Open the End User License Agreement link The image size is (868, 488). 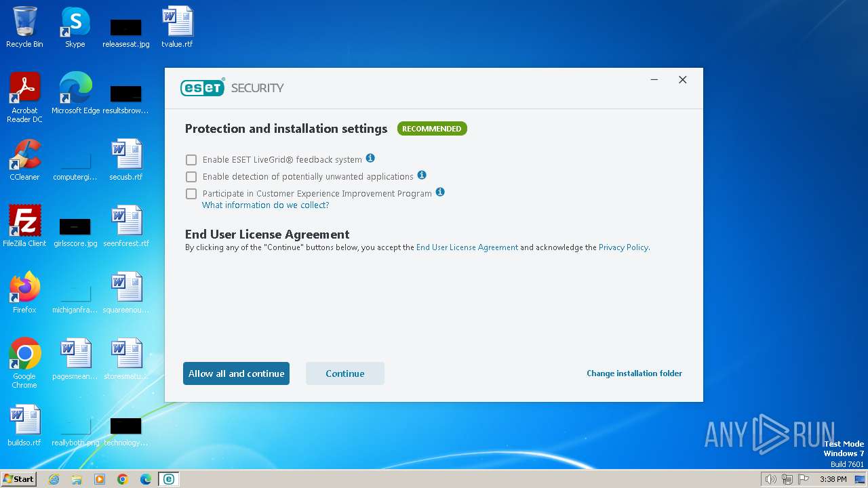[x=467, y=247]
